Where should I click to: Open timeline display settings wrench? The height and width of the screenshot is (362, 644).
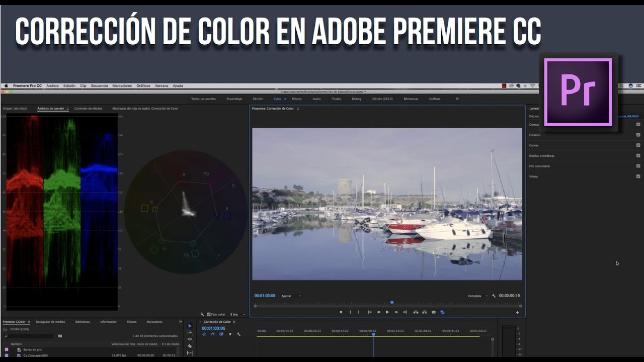238,334
